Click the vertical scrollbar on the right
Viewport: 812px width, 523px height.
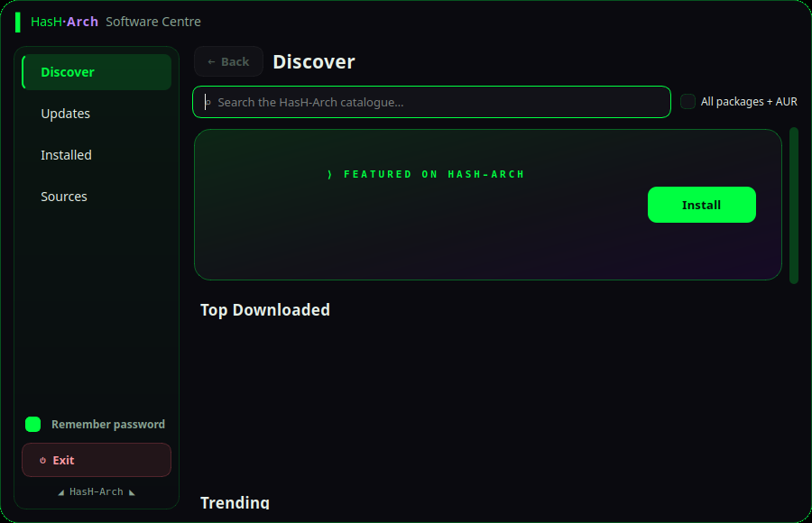click(793, 206)
